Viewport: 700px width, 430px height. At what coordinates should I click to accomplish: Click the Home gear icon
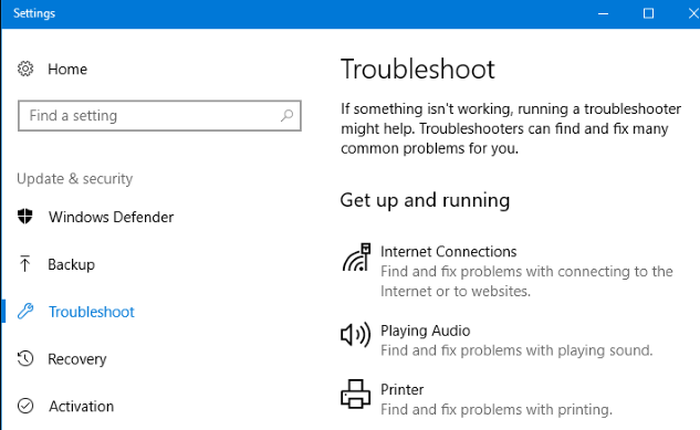[x=25, y=69]
